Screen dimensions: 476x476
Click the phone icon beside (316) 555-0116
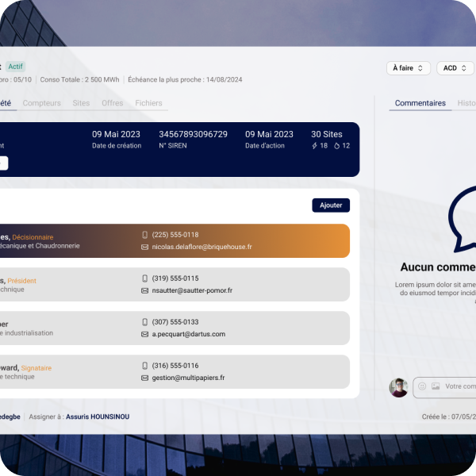point(144,366)
